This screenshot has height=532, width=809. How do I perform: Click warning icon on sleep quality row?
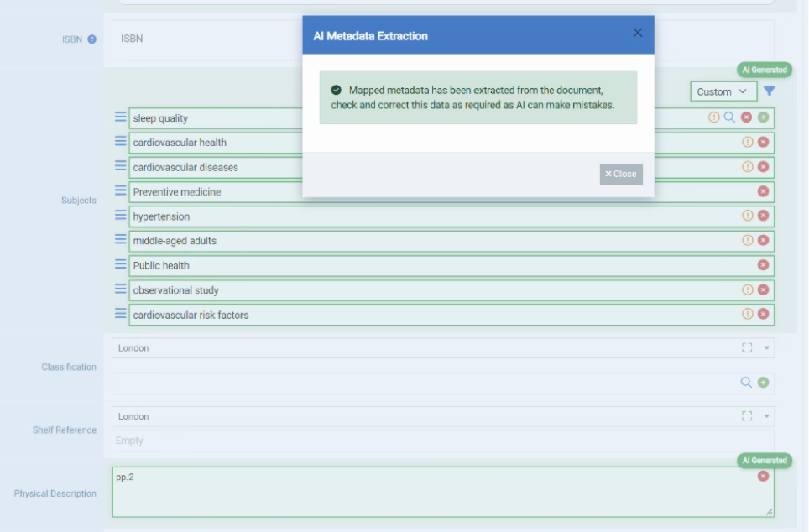[x=713, y=117]
